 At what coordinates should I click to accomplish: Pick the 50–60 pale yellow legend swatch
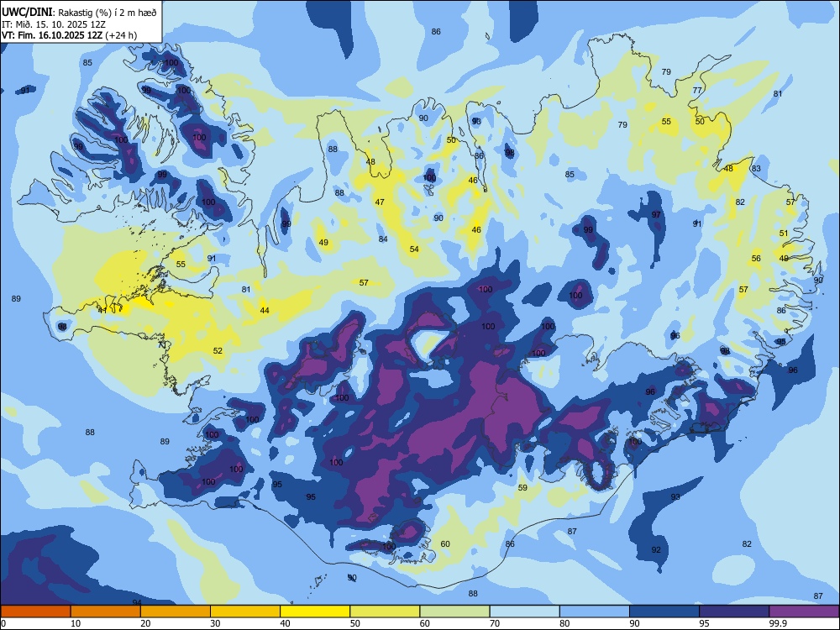[385, 612]
